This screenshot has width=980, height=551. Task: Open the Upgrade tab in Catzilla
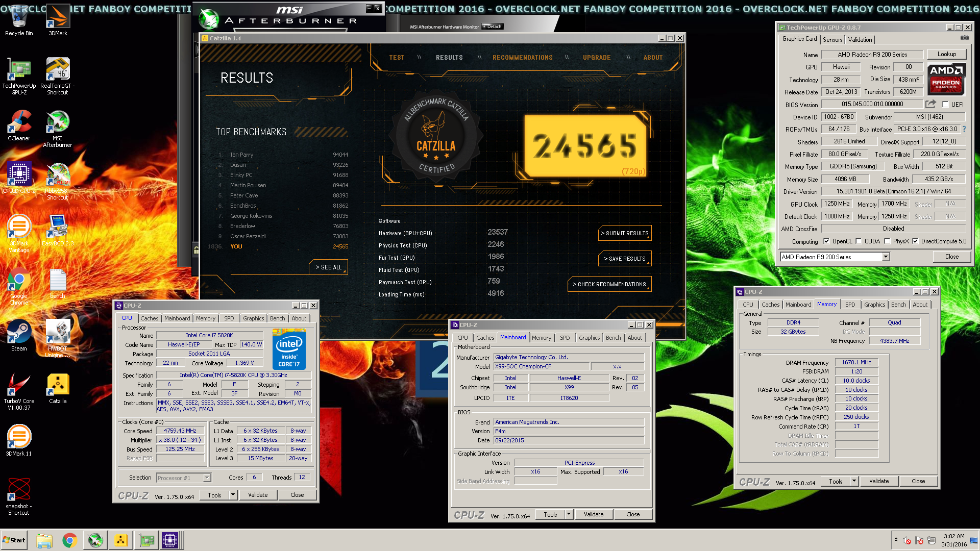(x=597, y=58)
